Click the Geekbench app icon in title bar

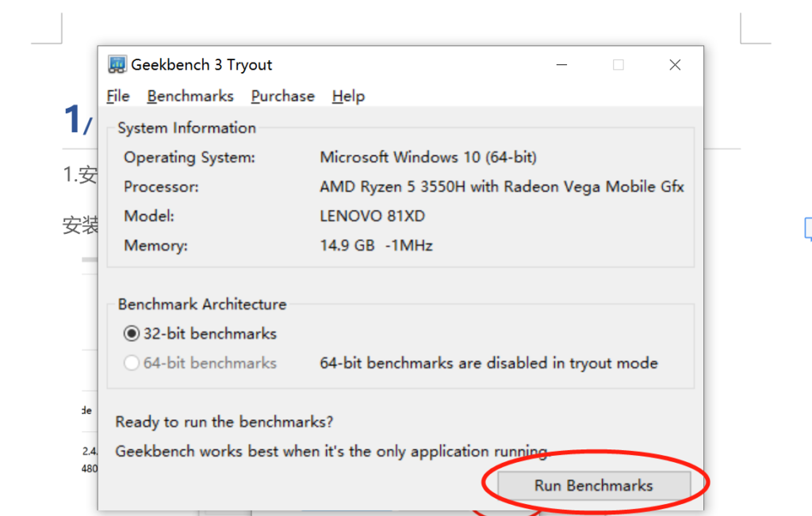(117, 65)
